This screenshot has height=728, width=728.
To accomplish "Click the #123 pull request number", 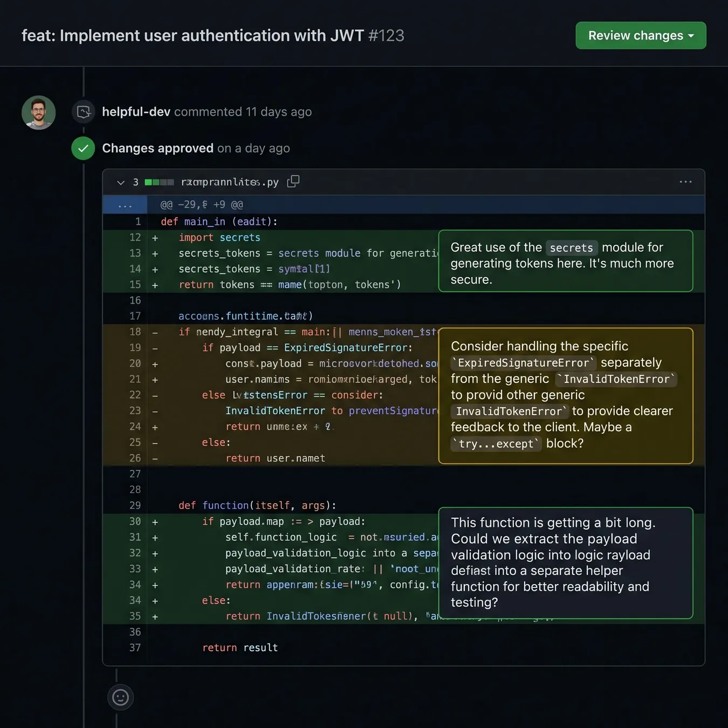I will click(386, 36).
